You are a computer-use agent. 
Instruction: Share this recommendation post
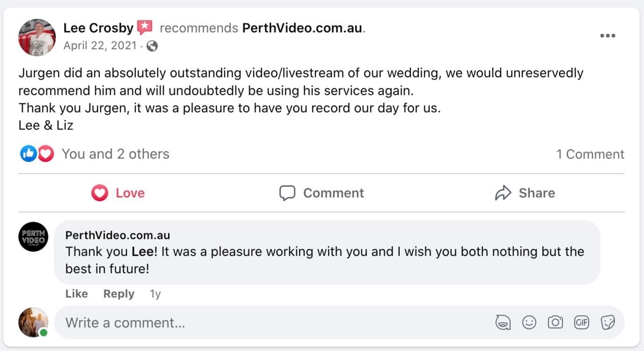pos(525,193)
